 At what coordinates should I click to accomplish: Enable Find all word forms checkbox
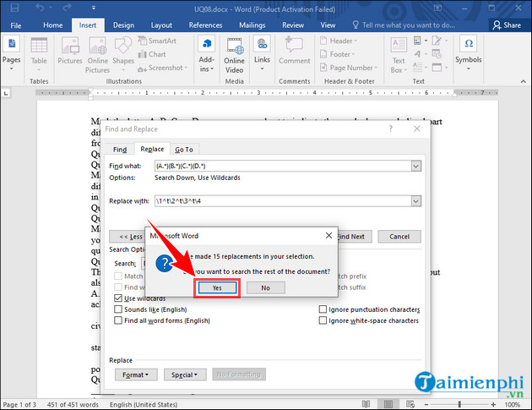coord(118,320)
